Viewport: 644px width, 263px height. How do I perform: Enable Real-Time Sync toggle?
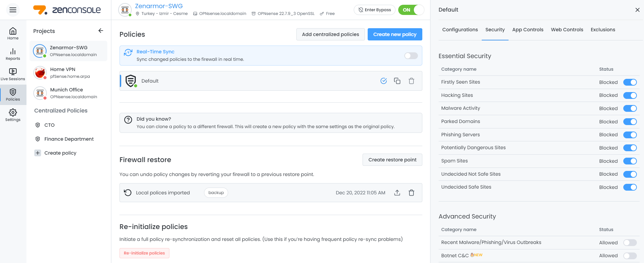click(x=411, y=56)
